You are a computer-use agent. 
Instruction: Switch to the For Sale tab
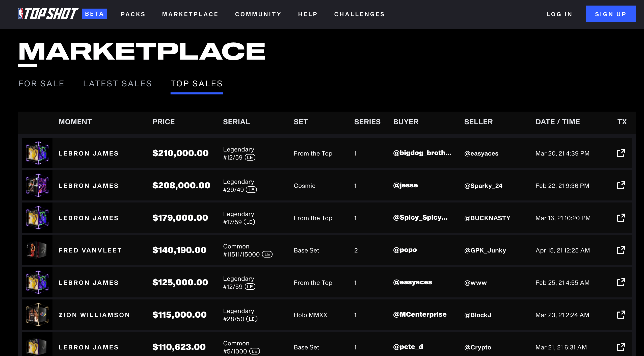pos(41,84)
